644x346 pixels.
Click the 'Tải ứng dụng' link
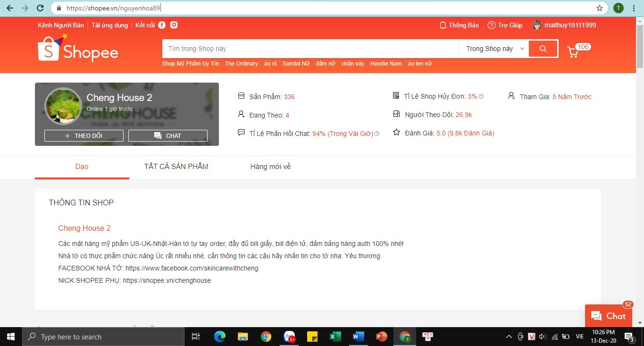tap(110, 25)
